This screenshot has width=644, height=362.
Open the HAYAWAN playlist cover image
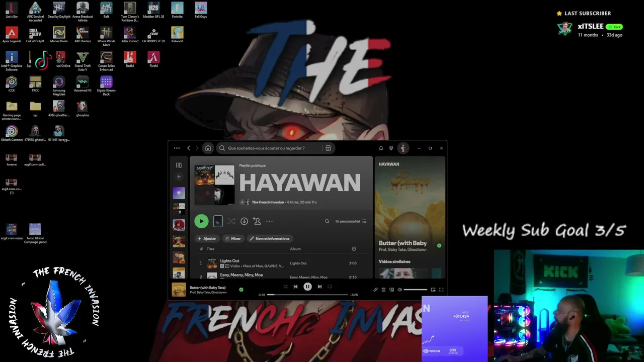click(214, 185)
